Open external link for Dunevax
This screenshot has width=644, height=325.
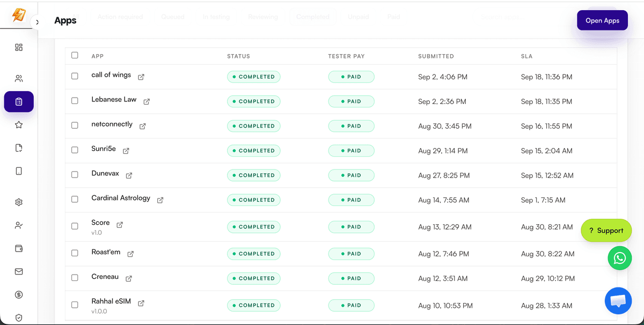pyautogui.click(x=129, y=175)
